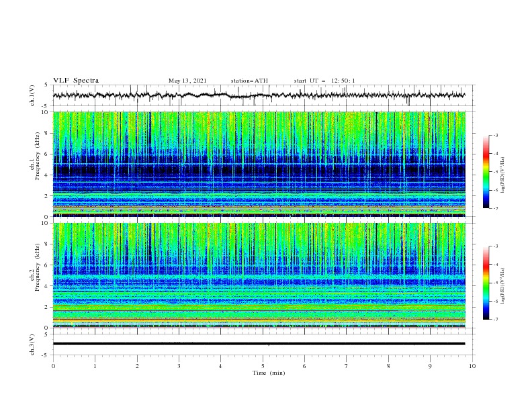
Task: Click the 'Time (min)' axis label
Action: [269, 373]
